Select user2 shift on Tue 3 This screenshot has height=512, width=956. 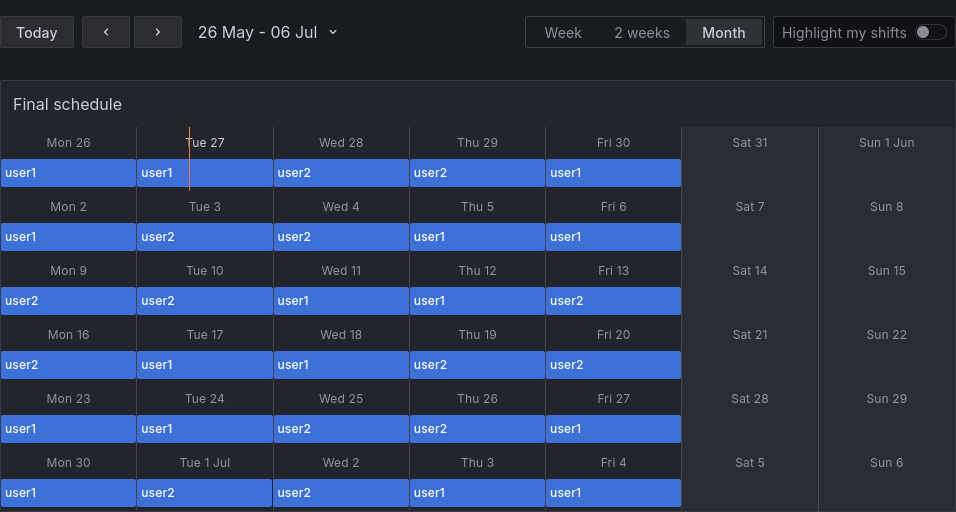point(205,237)
